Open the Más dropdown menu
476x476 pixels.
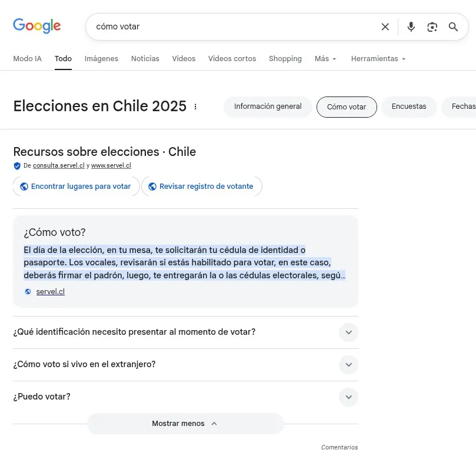tap(325, 59)
